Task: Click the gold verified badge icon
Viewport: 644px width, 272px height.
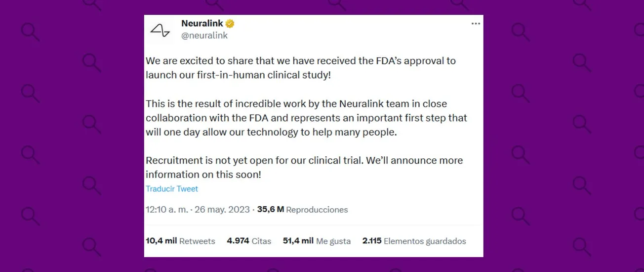Action: (230, 24)
